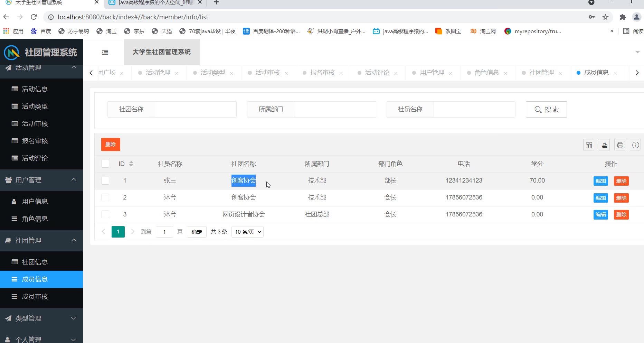Viewport: 644px width, 343px height.
Task: Edit the 网页设计者协会 member row
Action: (x=601, y=215)
